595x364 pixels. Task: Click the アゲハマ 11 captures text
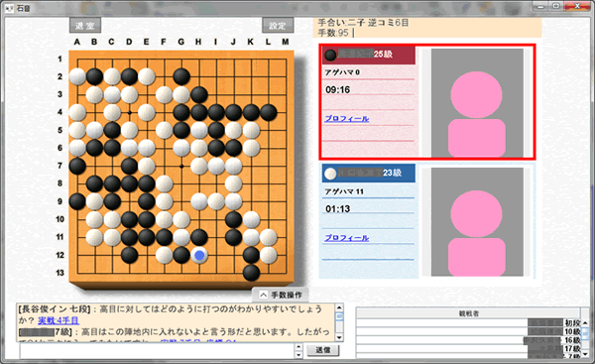[x=344, y=191]
